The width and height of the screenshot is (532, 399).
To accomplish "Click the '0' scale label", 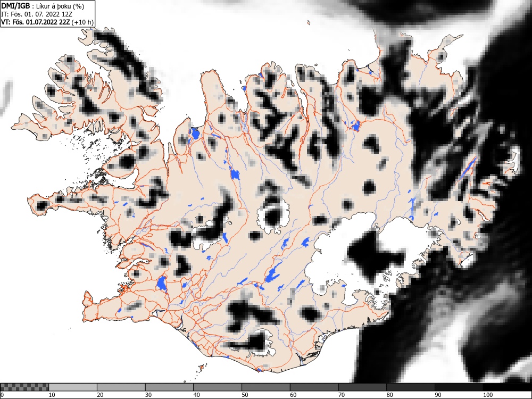I will (x=2, y=395).
